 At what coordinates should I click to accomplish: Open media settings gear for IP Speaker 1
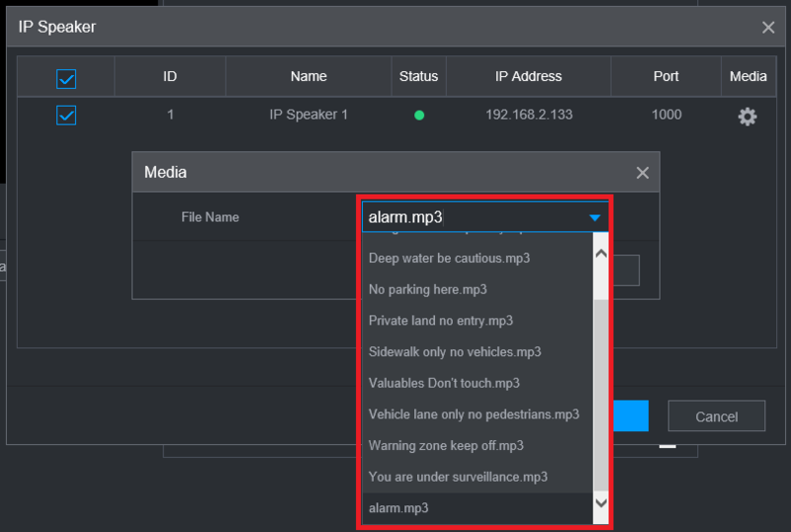coord(747,116)
